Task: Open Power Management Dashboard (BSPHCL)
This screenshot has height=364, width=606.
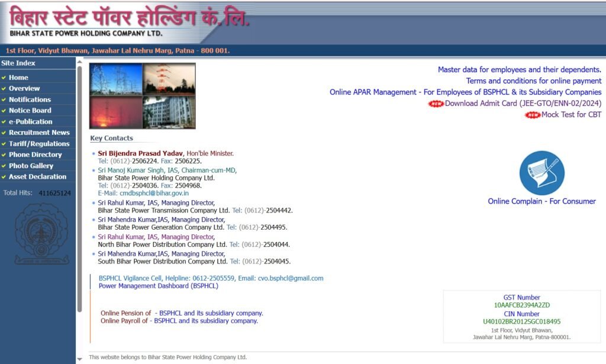Action: coord(159,286)
